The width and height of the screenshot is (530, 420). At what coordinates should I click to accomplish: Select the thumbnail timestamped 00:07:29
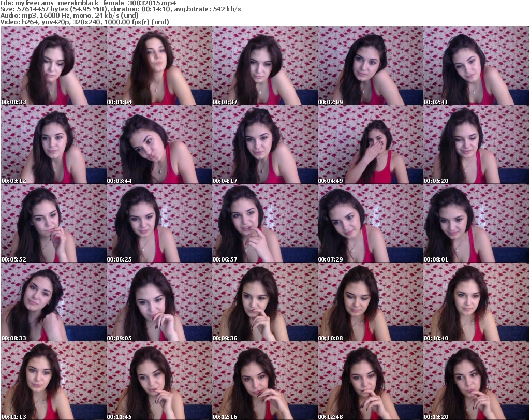point(370,224)
